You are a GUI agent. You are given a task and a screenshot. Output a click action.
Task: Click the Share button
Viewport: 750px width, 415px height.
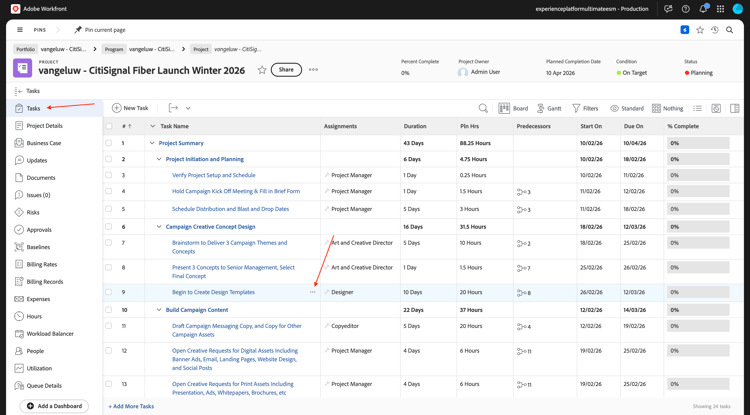tap(286, 70)
